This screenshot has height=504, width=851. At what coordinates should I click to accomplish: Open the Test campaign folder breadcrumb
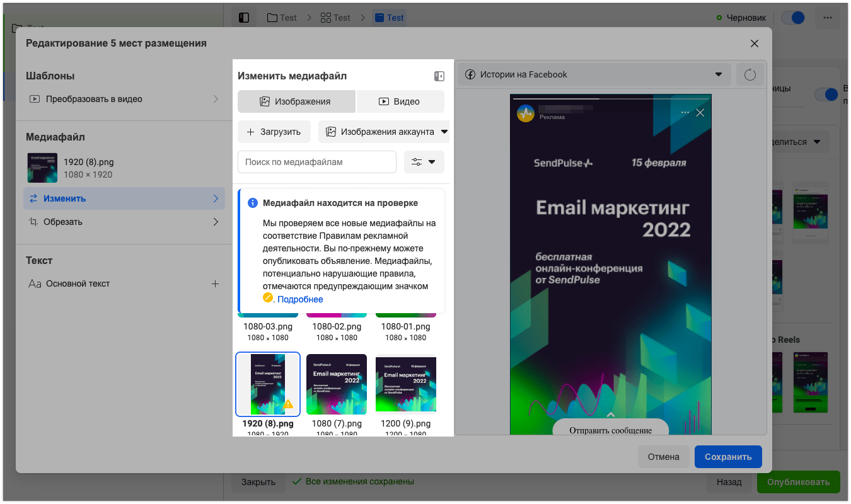[282, 18]
